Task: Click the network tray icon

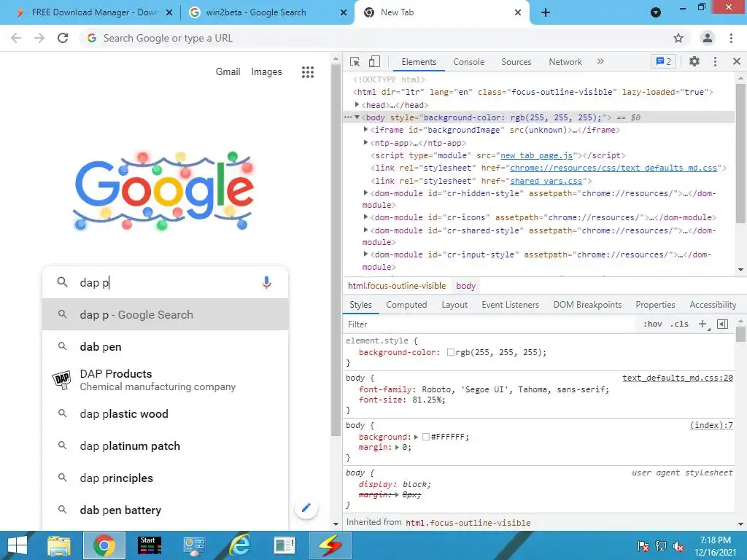Action: [660, 546]
